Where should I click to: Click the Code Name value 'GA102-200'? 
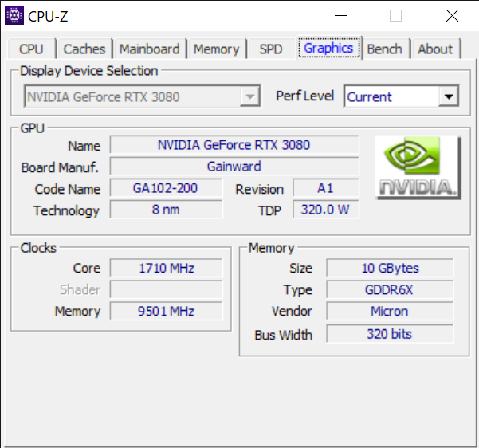tap(166, 188)
